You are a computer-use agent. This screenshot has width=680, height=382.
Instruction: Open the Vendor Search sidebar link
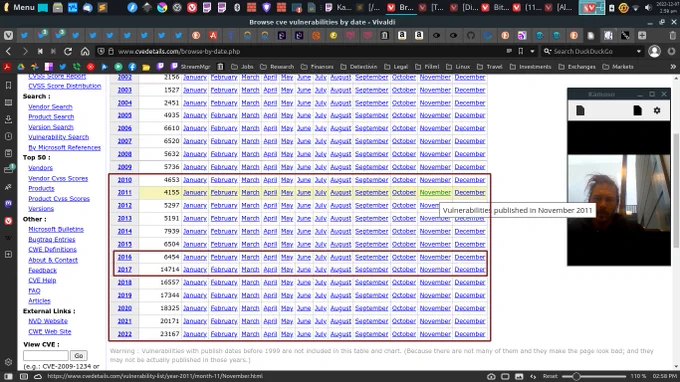50,107
